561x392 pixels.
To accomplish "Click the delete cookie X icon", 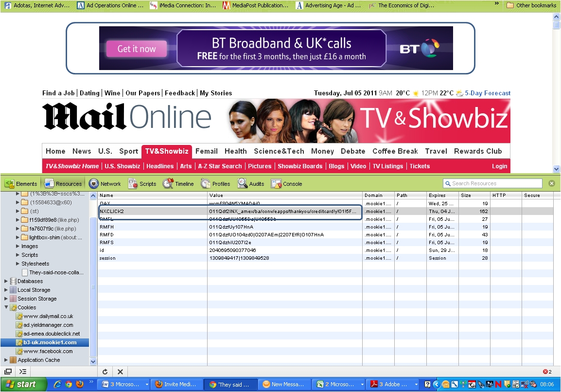I will pos(120,372).
